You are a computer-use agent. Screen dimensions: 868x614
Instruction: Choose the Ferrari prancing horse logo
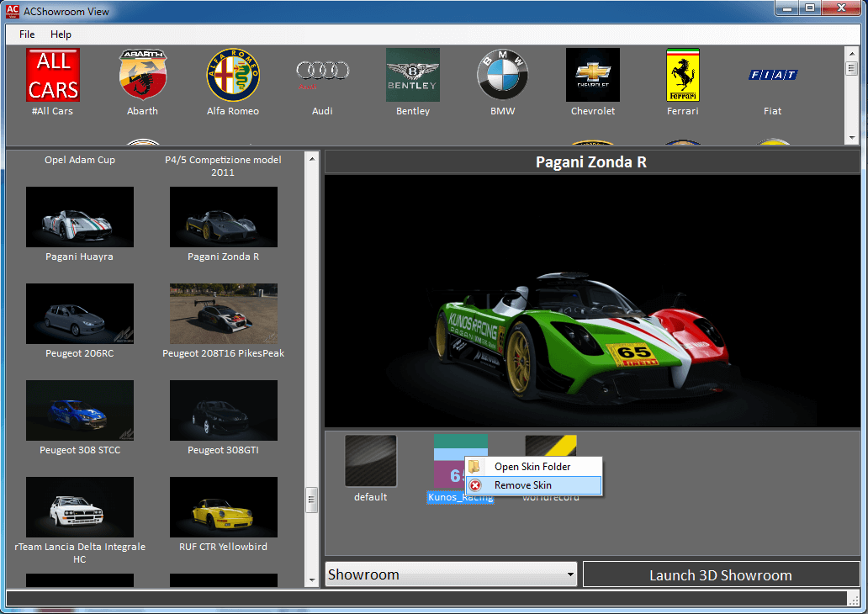[683, 75]
